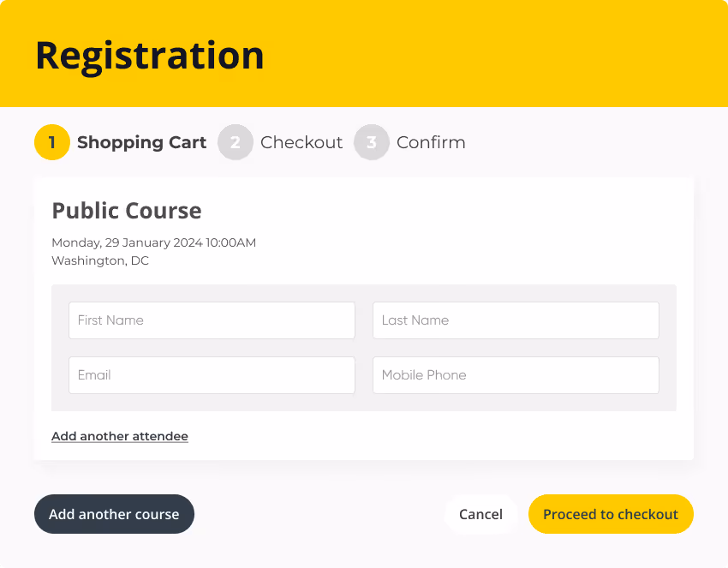Select the course date text
The image size is (728, 568).
pos(153,242)
